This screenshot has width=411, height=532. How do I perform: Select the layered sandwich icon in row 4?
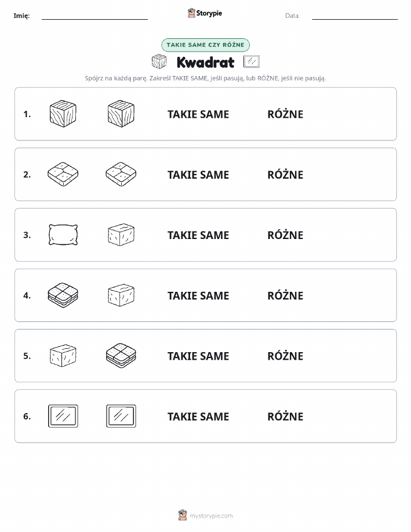tap(63, 295)
